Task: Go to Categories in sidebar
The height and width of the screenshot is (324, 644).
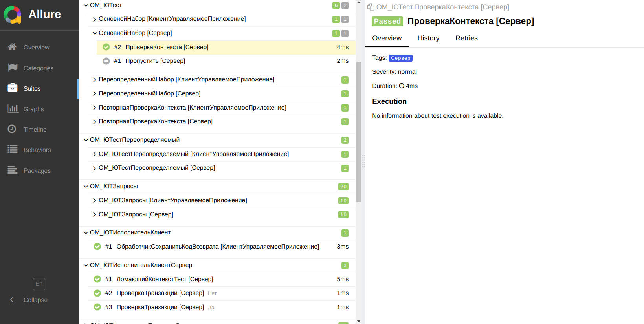Action: [x=39, y=68]
